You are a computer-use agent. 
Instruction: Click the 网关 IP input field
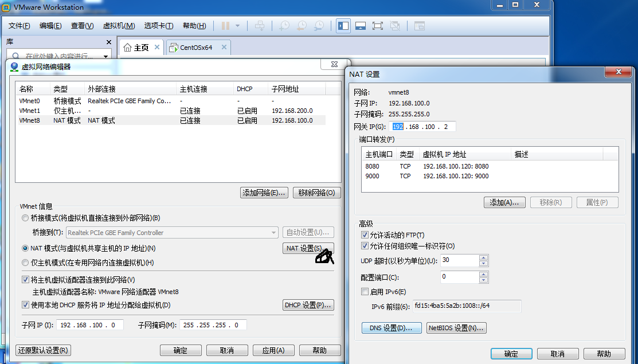422,127
